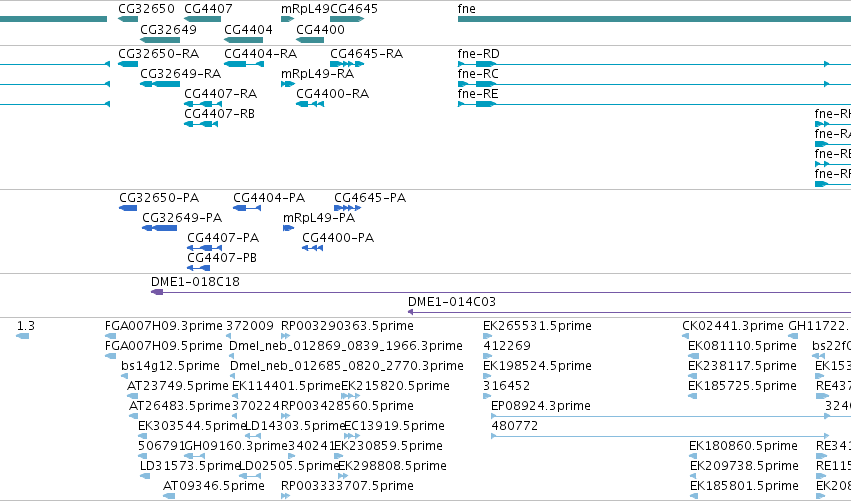Select the EK185801.5prime EST label
This screenshot has width=851, height=501.
click(x=745, y=486)
